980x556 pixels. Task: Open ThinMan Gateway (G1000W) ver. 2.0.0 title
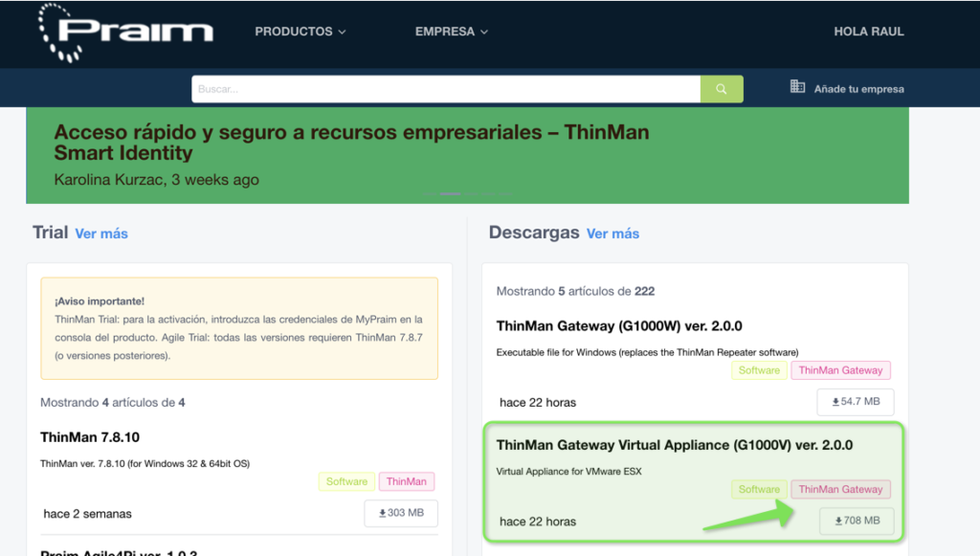click(x=618, y=326)
